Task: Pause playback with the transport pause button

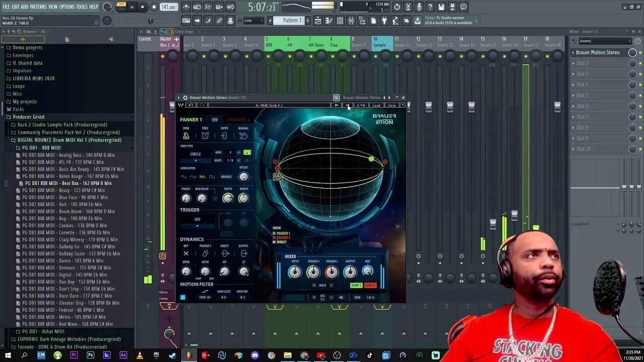Action: [x=132, y=7]
